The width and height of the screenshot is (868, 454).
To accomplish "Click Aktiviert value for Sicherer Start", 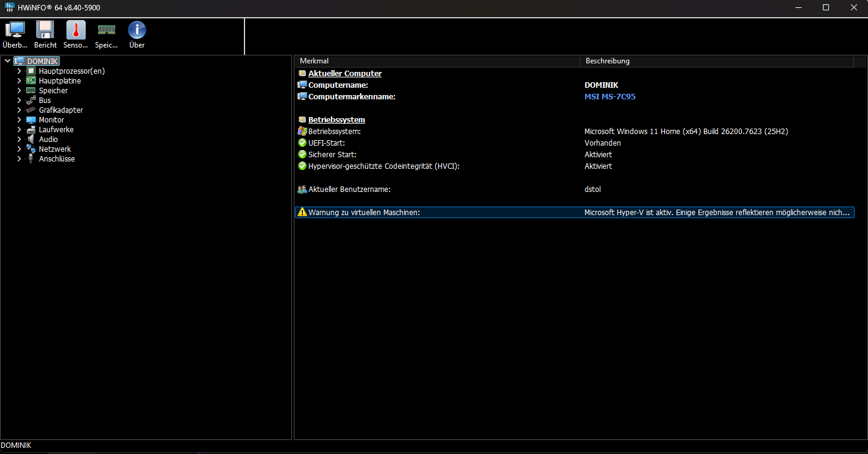I will tap(599, 154).
